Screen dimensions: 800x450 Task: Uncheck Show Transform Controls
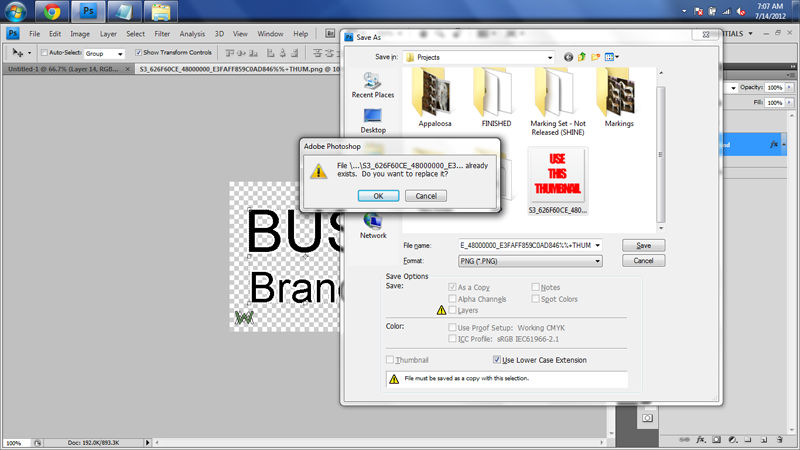click(x=138, y=53)
